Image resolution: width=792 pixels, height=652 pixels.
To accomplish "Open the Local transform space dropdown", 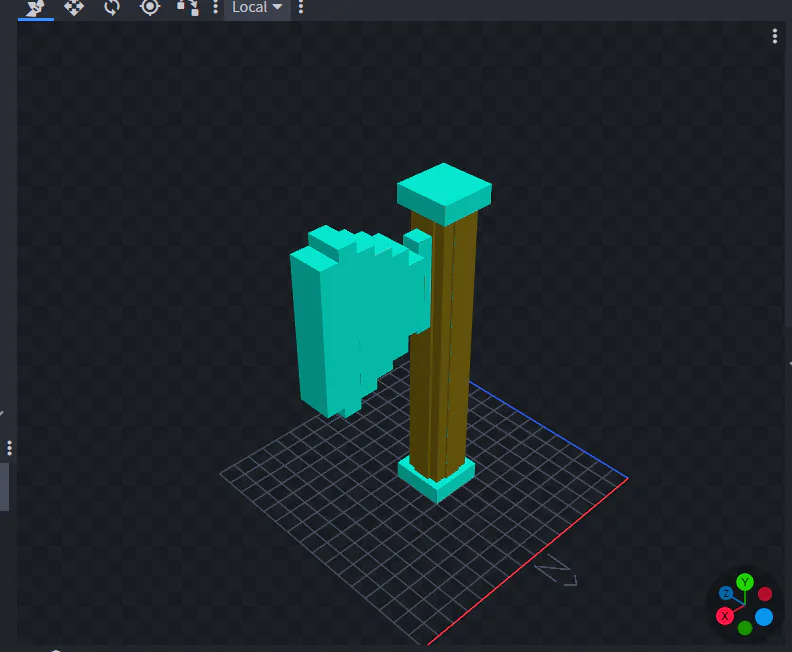I will click(257, 8).
